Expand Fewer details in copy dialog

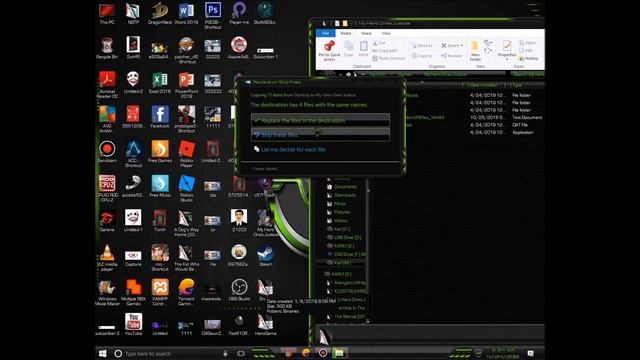point(264,169)
